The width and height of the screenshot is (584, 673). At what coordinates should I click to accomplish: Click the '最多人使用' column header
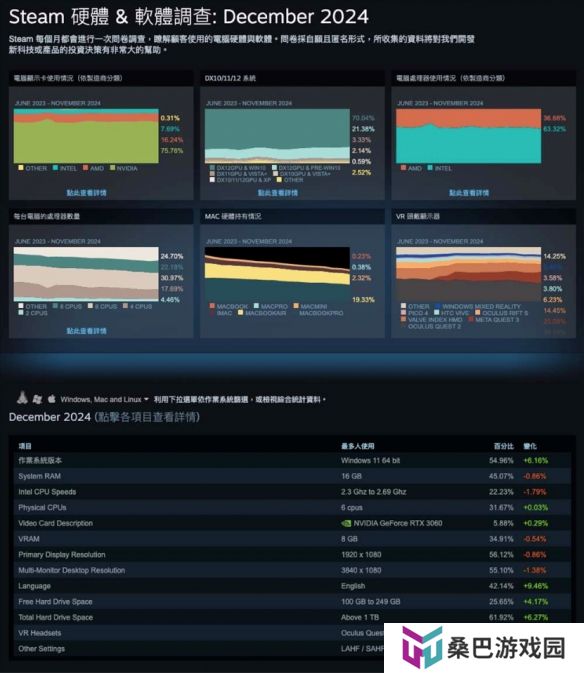[x=357, y=446]
